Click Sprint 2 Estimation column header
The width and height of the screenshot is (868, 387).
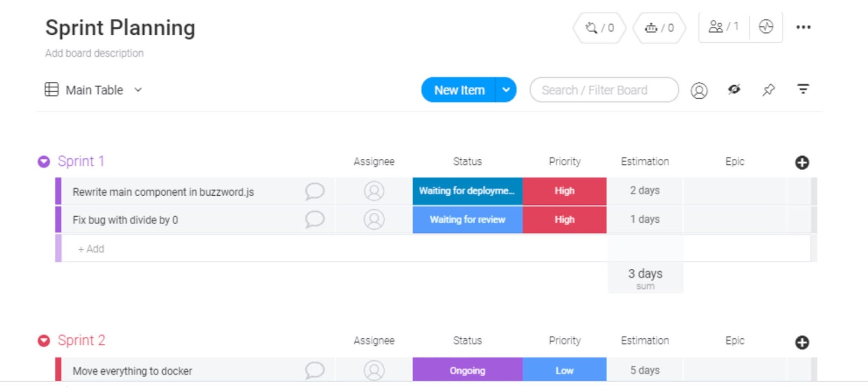point(645,340)
